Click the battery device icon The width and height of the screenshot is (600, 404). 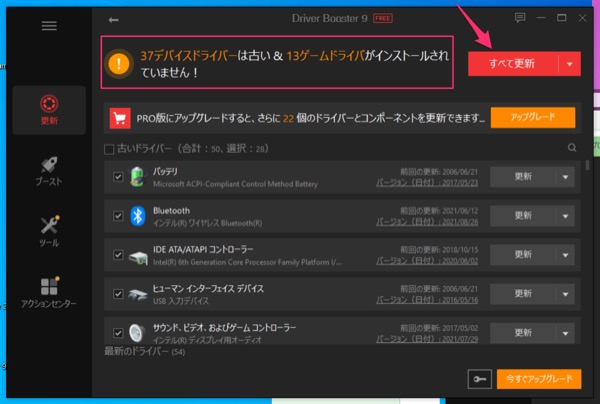point(137,177)
